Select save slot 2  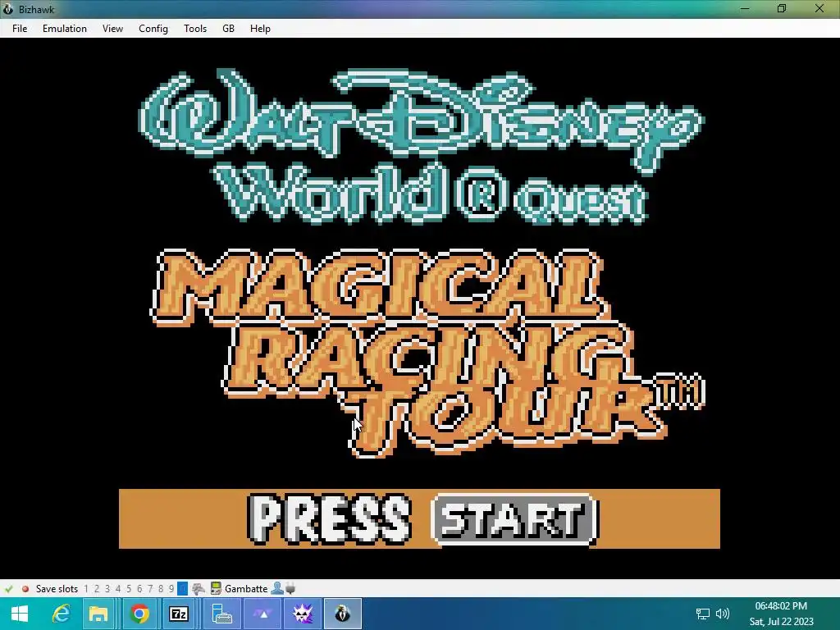[x=97, y=589]
